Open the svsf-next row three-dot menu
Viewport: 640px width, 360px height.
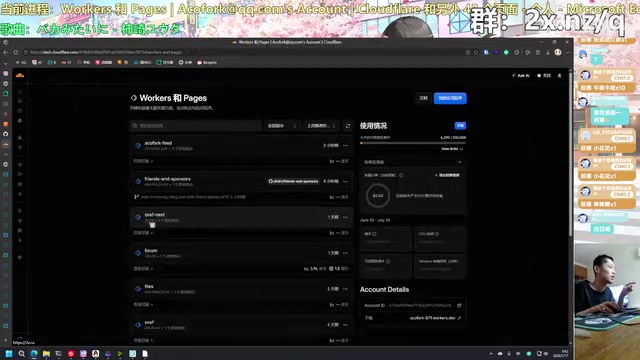[x=345, y=217]
